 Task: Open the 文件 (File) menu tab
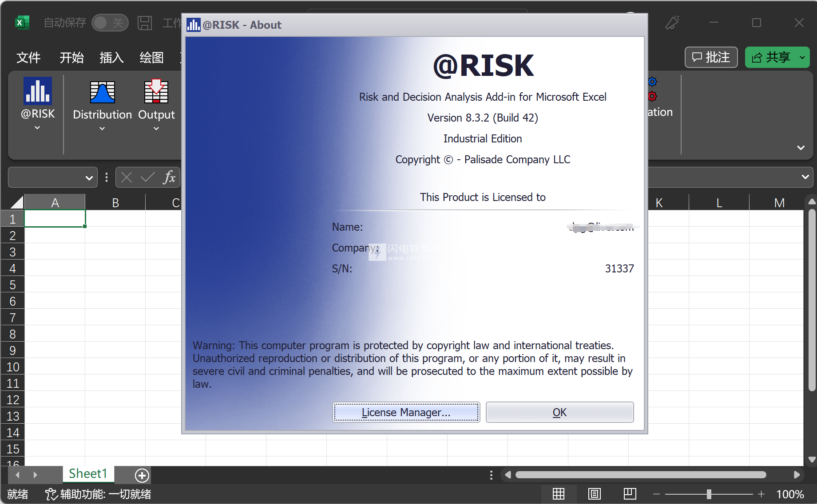click(x=28, y=58)
